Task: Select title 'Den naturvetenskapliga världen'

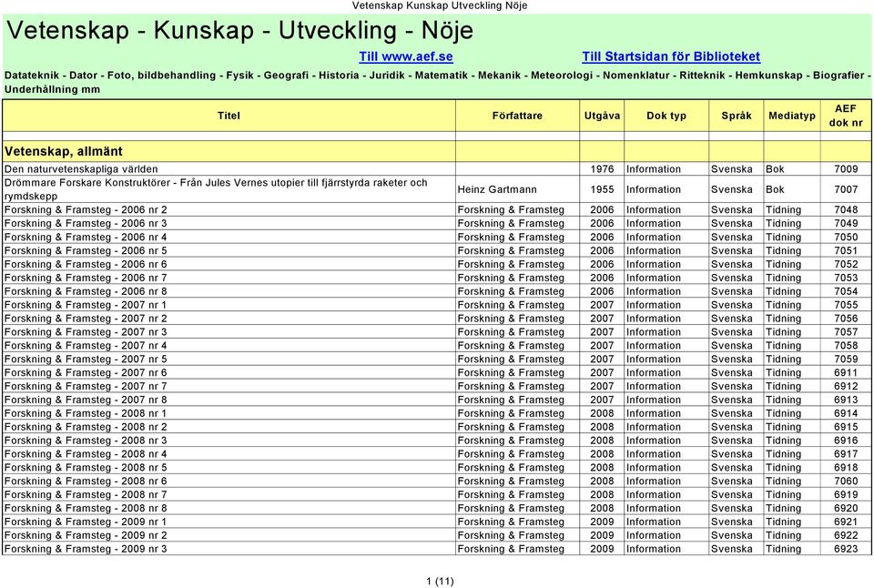Action: pos(81,169)
